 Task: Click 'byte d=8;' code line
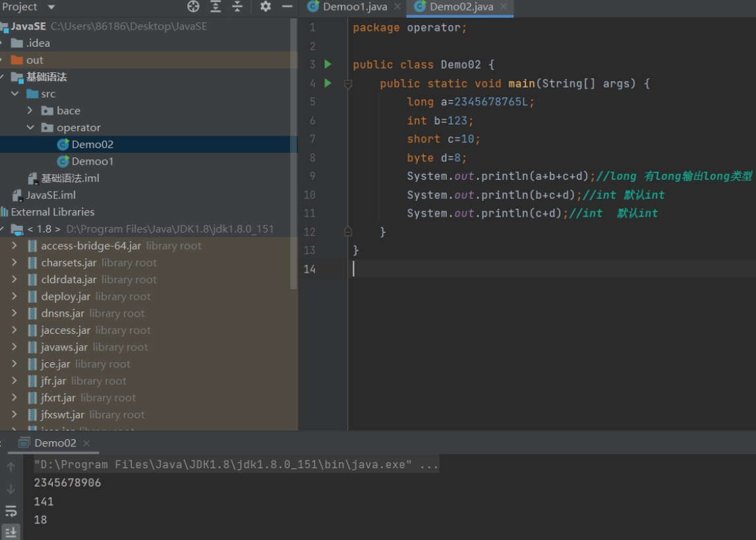(x=437, y=158)
